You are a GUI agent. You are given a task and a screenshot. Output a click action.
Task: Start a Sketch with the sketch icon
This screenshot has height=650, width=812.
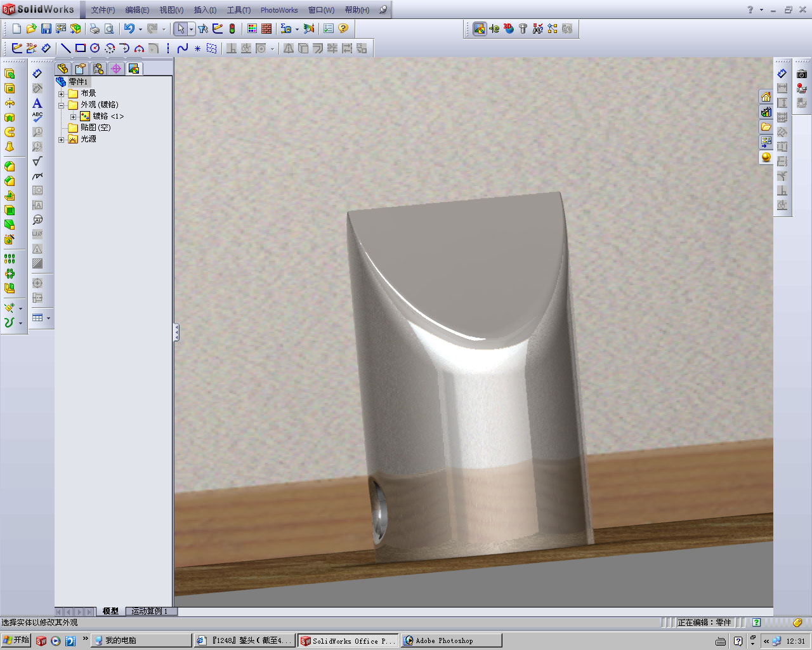pyautogui.click(x=16, y=48)
